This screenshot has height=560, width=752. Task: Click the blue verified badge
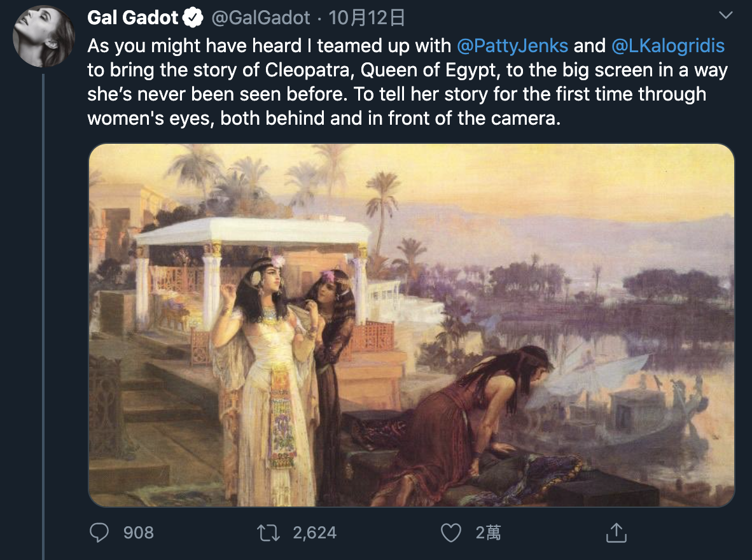pyautogui.click(x=193, y=18)
